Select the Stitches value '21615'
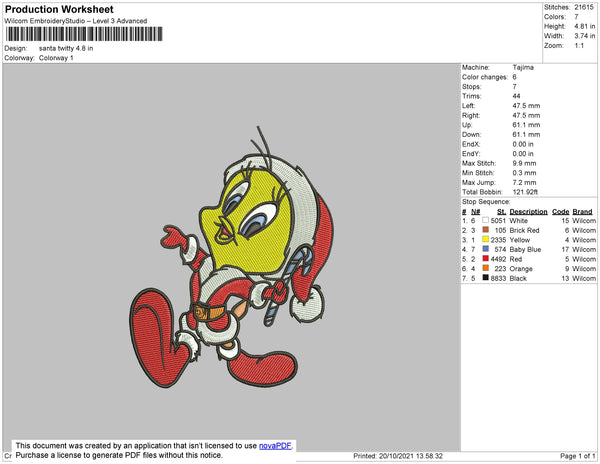 tap(584, 7)
